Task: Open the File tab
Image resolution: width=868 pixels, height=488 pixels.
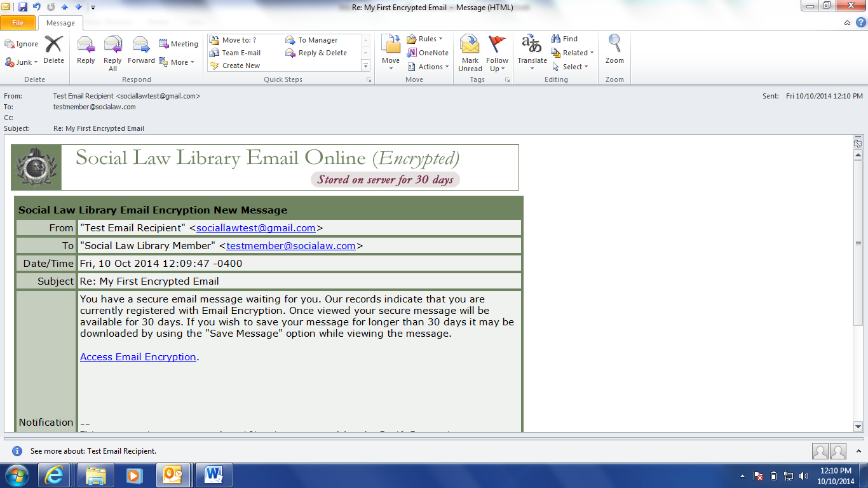Action: click(x=18, y=23)
